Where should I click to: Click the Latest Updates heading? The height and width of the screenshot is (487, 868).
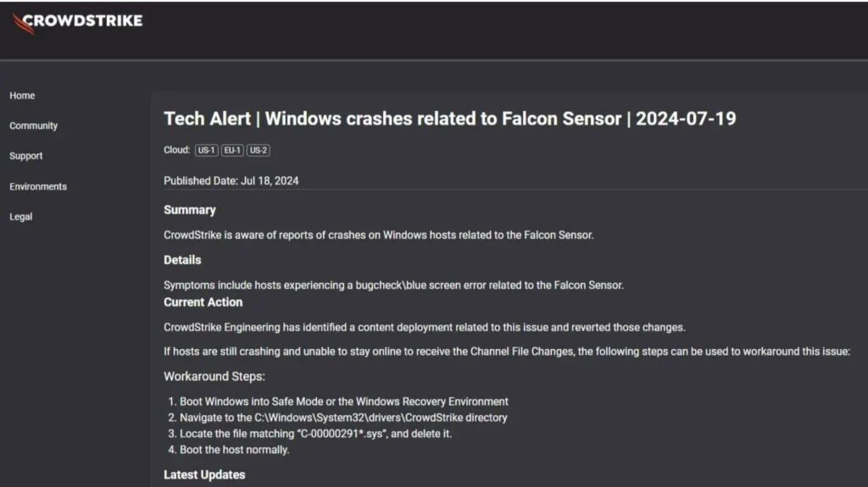[204, 474]
